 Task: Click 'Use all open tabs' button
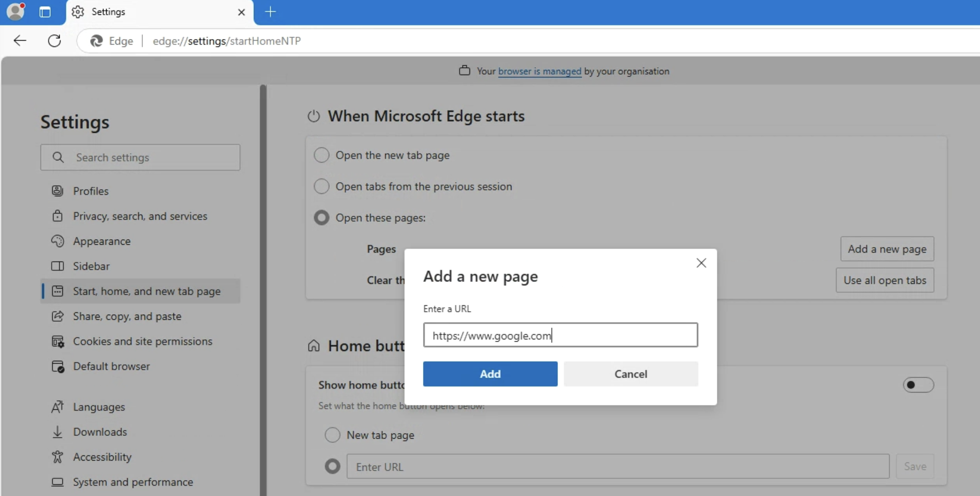coord(885,280)
